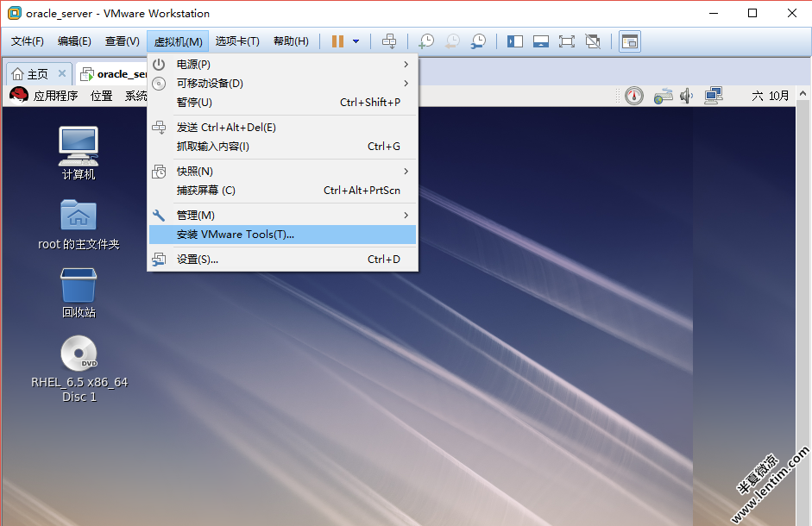Viewport: 812px width, 526px height.
Task: Take a snapshot using toolbar icon
Action: click(x=426, y=41)
